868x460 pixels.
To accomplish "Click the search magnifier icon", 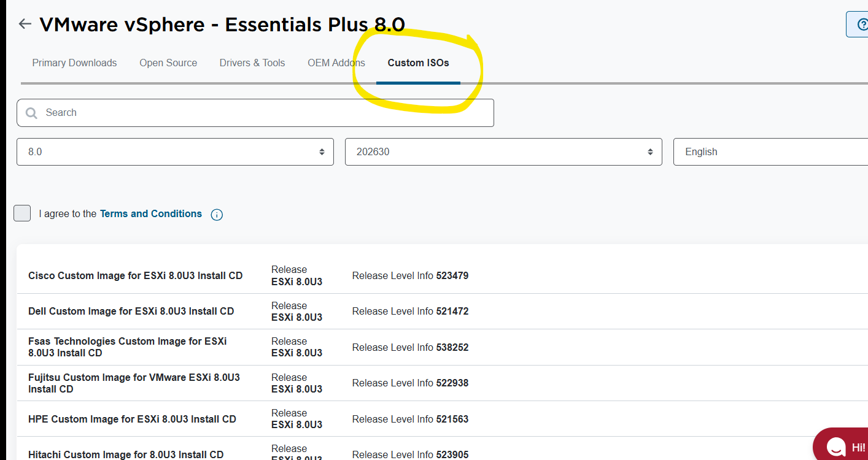I will click(31, 113).
